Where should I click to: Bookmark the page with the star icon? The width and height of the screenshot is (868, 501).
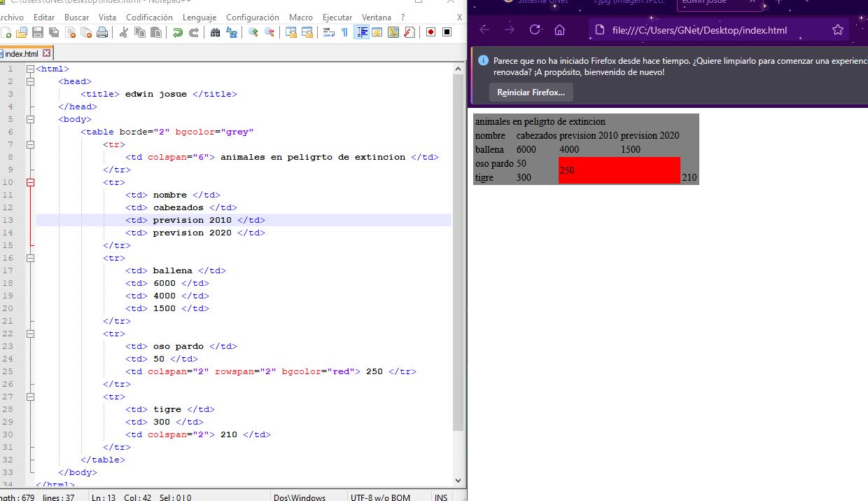[837, 30]
